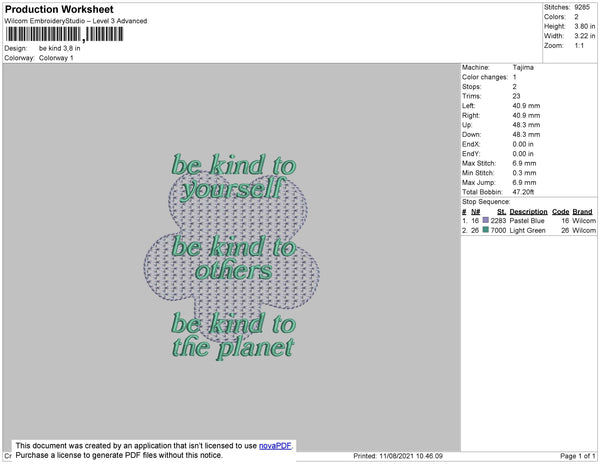Click 'be kind to yourself' embroidered text
Viewport: 600px width, 464px height.
(233, 176)
